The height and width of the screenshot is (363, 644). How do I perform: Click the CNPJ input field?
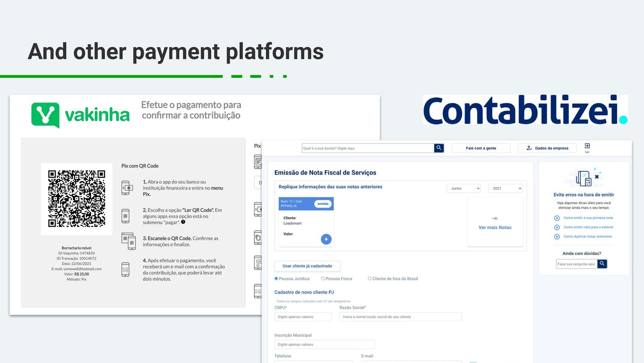[303, 316]
